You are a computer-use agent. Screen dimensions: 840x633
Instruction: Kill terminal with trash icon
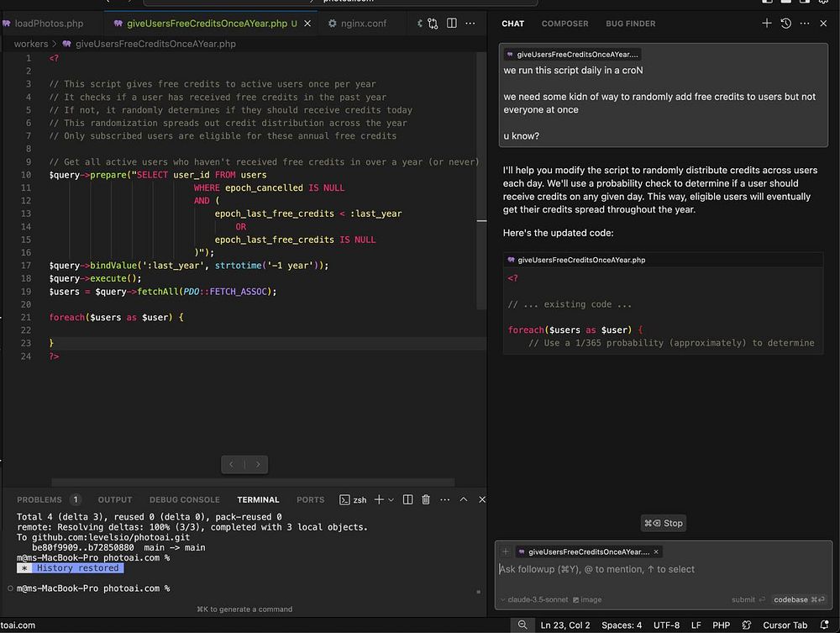[426, 499]
